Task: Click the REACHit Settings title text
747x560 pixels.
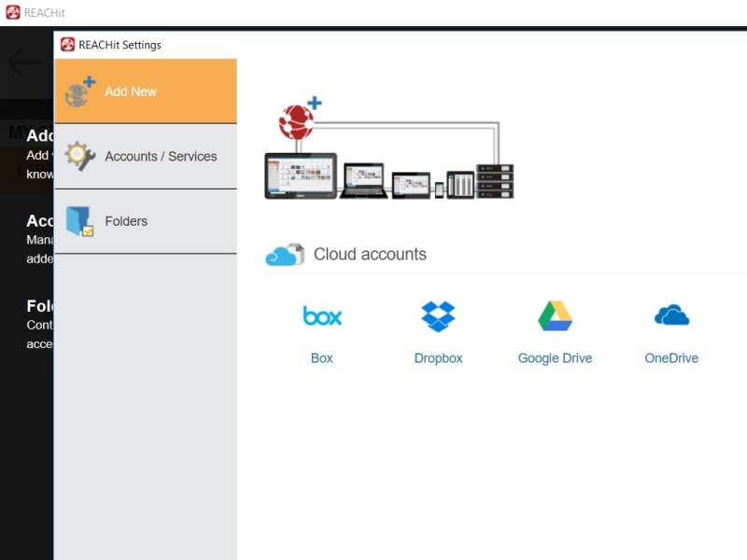Action: click(x=120, y=45)
